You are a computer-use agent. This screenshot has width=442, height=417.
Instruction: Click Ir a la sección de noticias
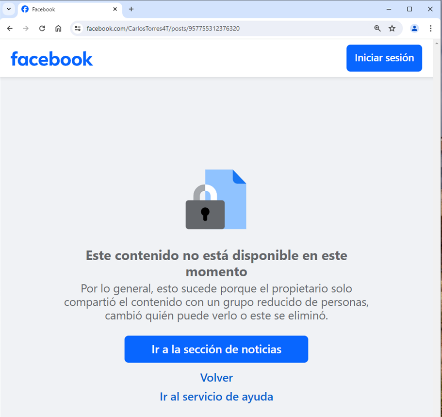tap(216, 349)
